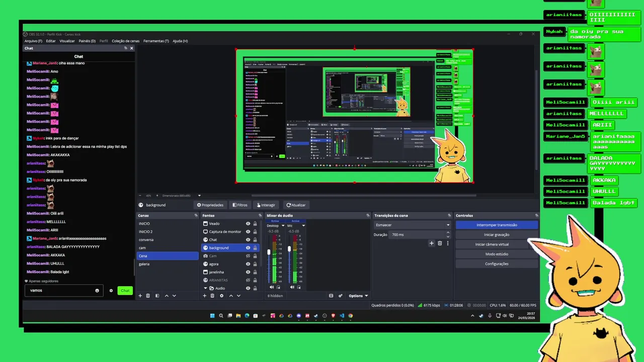This screenshot has width=644, height=362.
Task: Open the Ferramentas (T) menu
Action: click(x=156, y=41)
